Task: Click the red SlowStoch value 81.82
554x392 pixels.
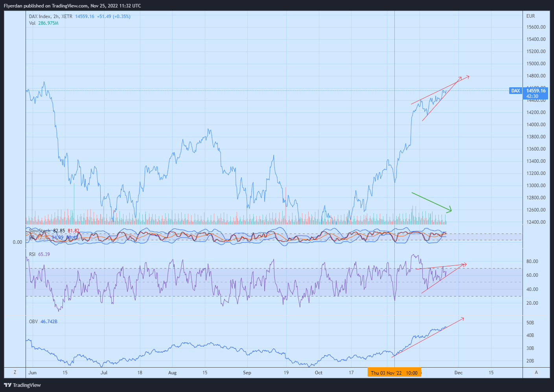Action: (73, 231)
